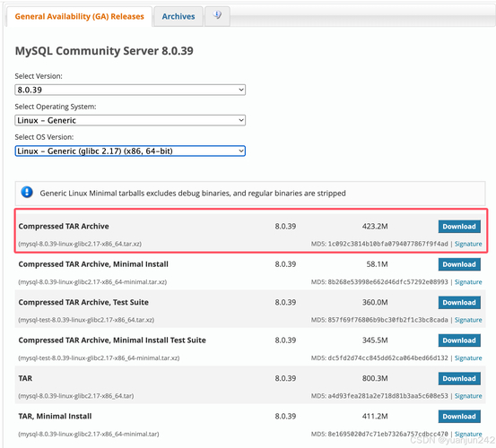Screen dimensions: 496x448
Task: Open Signature link for mysql-8.0.39-linux-glibc2.17-x86_64.tar.xz
Action: click(x=468, y=244)
